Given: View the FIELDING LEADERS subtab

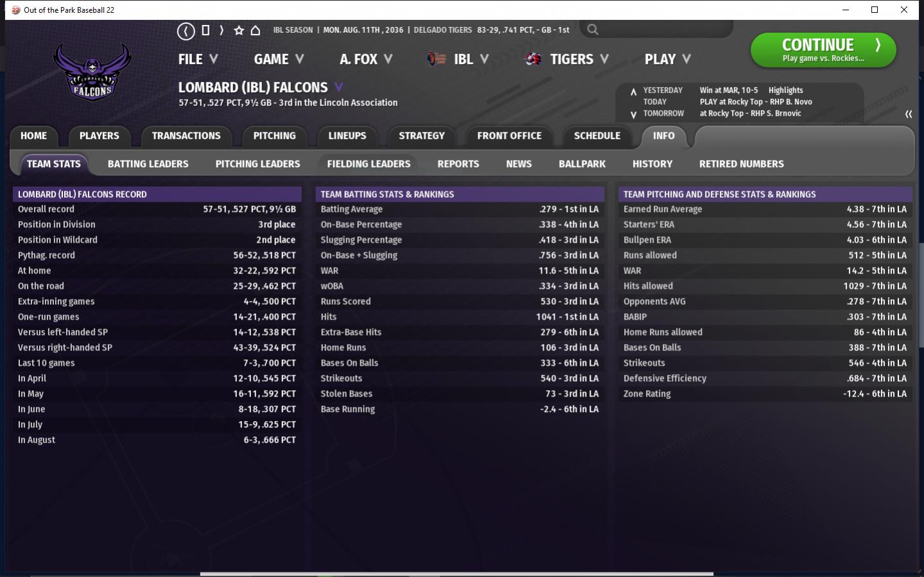Looking at the screenshot, I should tap(369, 164).
